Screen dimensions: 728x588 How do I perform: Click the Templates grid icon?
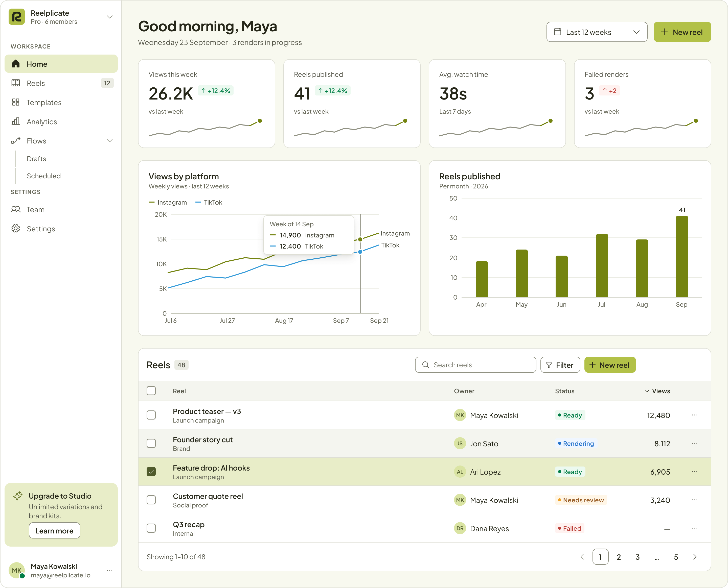[16, 102]
